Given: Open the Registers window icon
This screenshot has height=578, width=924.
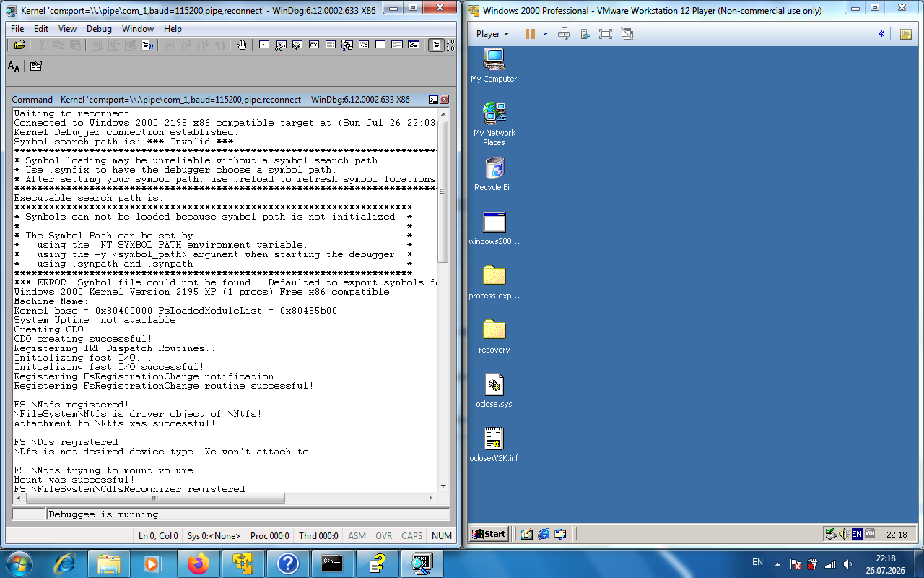Looking at the screenshot, I should pyautogui.click(x=314, y=45).
